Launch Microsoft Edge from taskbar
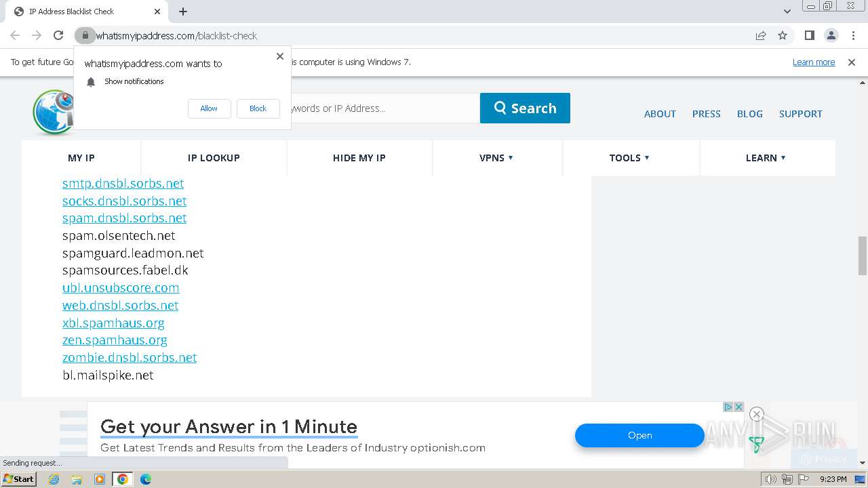 click(x=146, y=479)
